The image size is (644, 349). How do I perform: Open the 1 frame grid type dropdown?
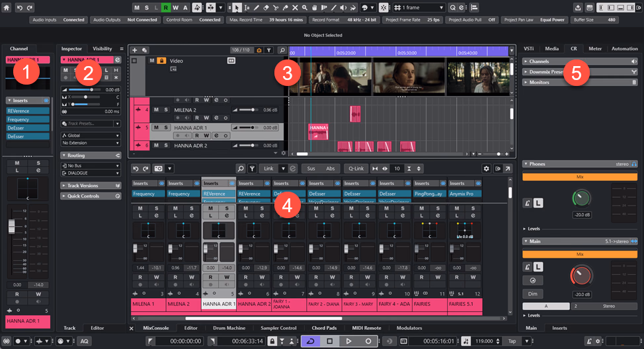click(419, 7)
